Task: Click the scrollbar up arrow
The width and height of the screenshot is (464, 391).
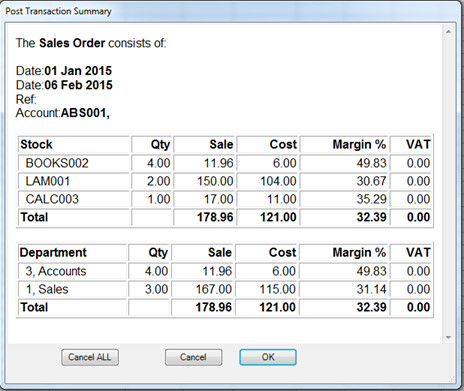Action: point(448,32)
